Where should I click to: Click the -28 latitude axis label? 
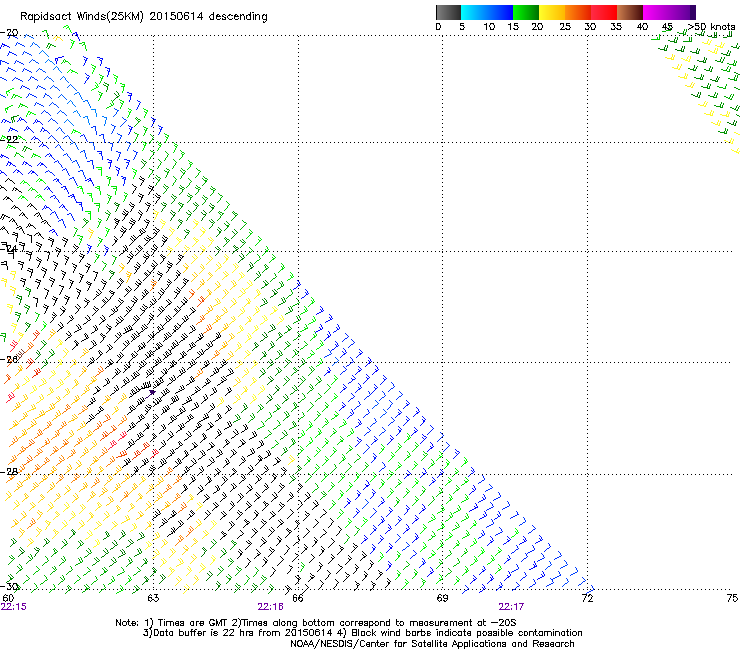coord(9,471)
